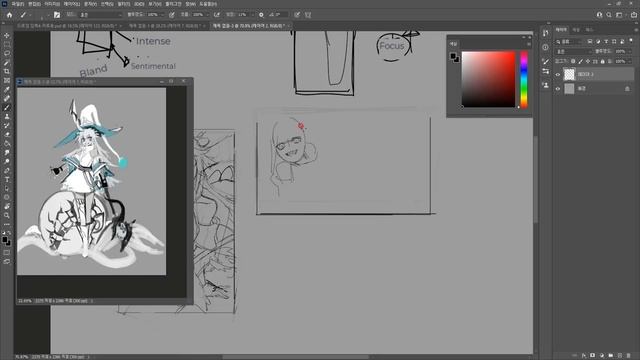
Task: Open the File (파일) menu
Action: click(x=17, y=4)
